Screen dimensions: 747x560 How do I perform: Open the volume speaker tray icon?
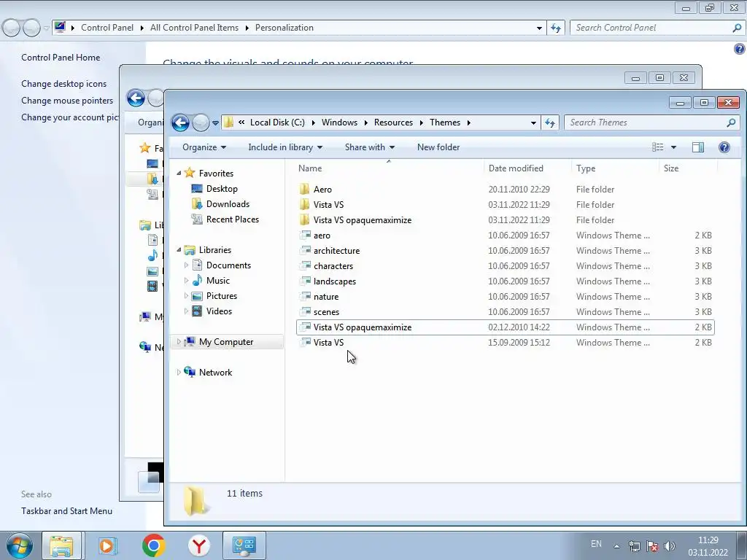pyautogui.click(x=670, y=545)
